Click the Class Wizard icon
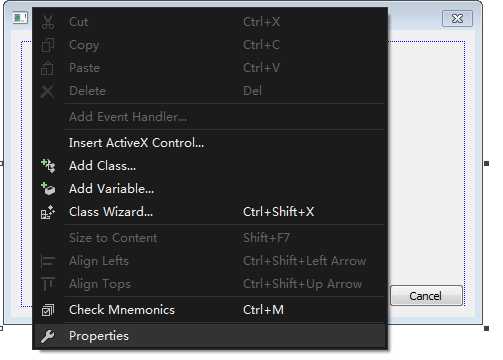This screenshot has width=503, height=360. [x=48, y=212]
